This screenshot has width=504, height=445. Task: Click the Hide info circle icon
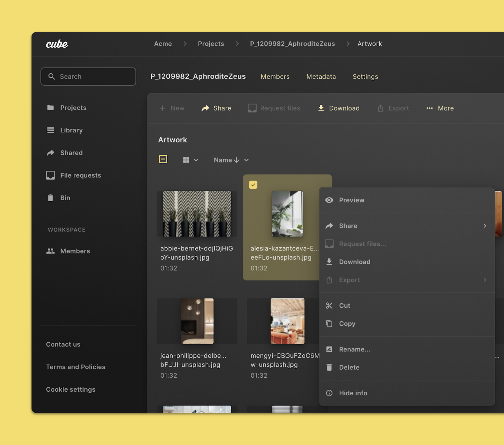[329, 393]
